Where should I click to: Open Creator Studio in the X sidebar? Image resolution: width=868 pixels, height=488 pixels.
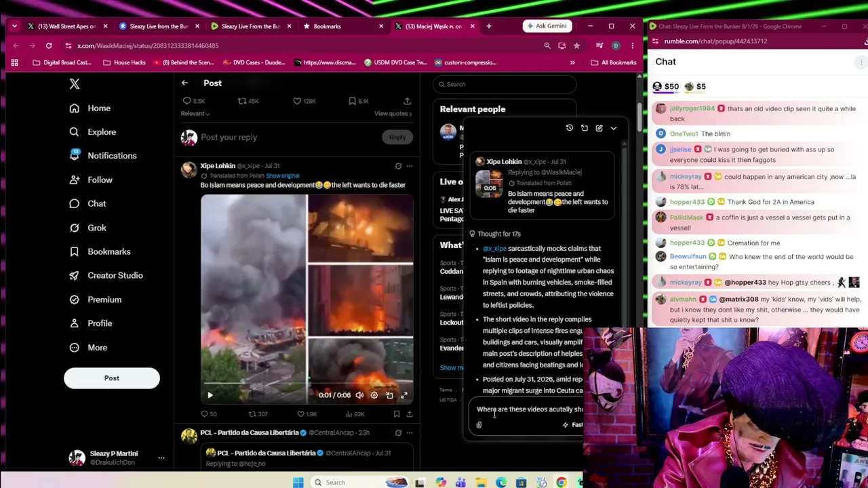[x=106, y=276]
